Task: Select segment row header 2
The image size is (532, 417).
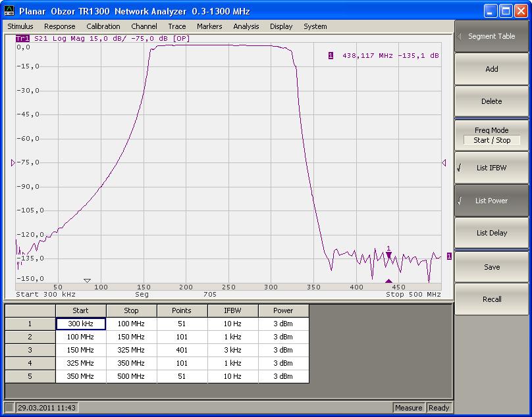Action: coord(30,337)
